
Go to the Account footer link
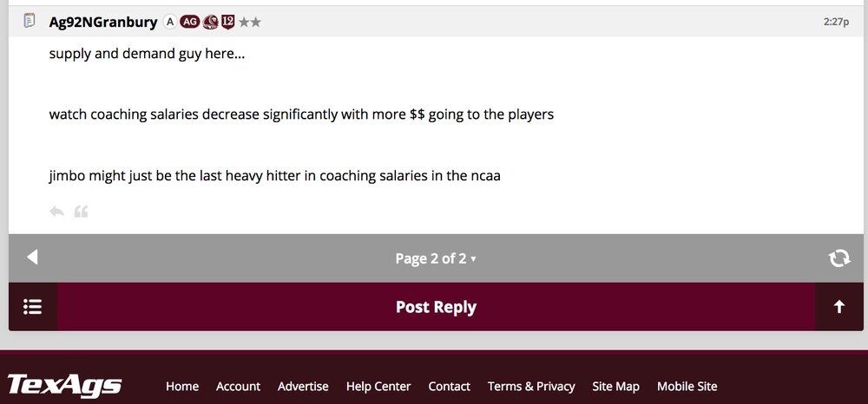click(238, 386)
